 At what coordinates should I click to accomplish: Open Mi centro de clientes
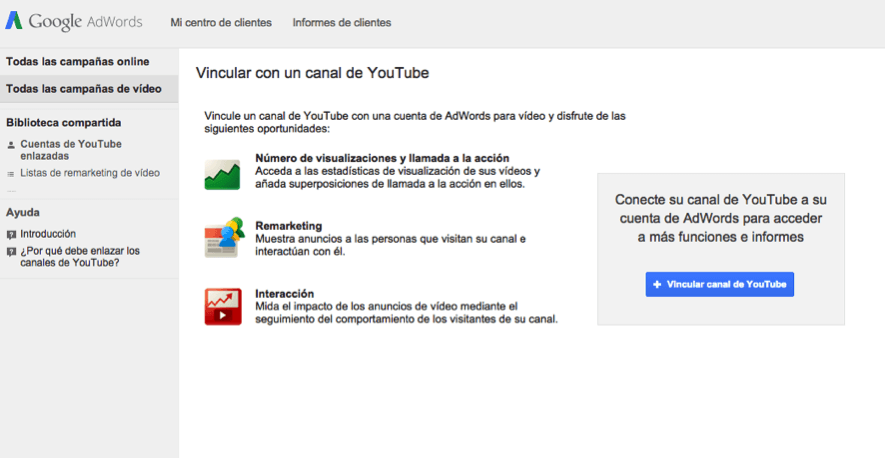pyautogui.click(x=220, y=22)
